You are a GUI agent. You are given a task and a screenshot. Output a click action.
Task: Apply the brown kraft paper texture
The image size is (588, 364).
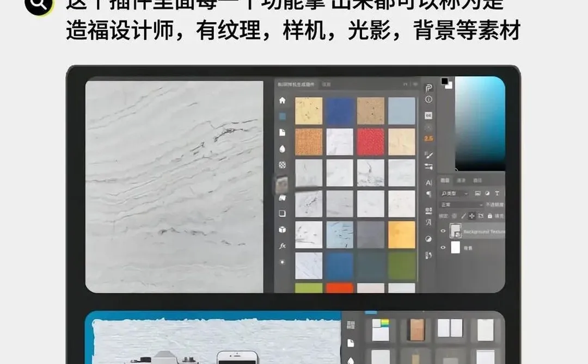pyautogui.click(x=371, y=111)
